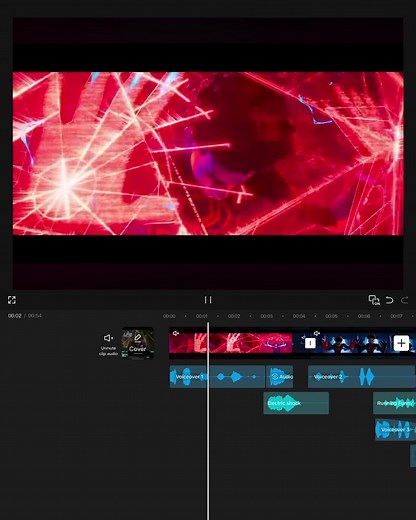Click the icon left of undo
Screen dimensions: 416x520
pos(374,300)
